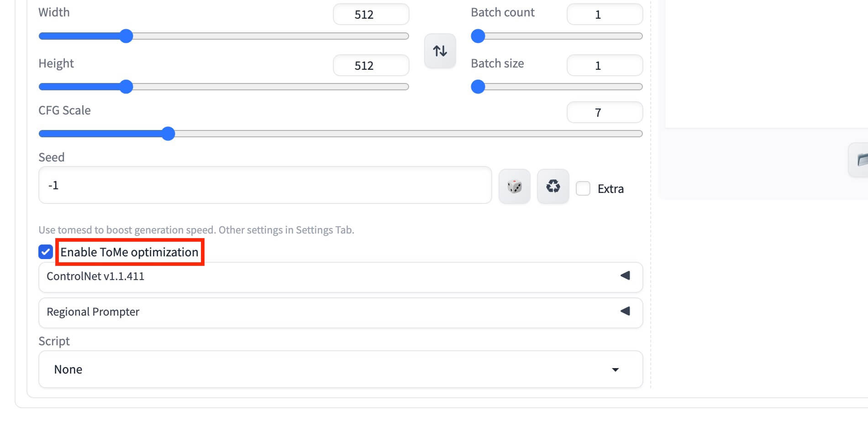The width and height of the screenshot is (868, 421).
Task: Expand the Regional Prompter section
Action: coord(320,312)
